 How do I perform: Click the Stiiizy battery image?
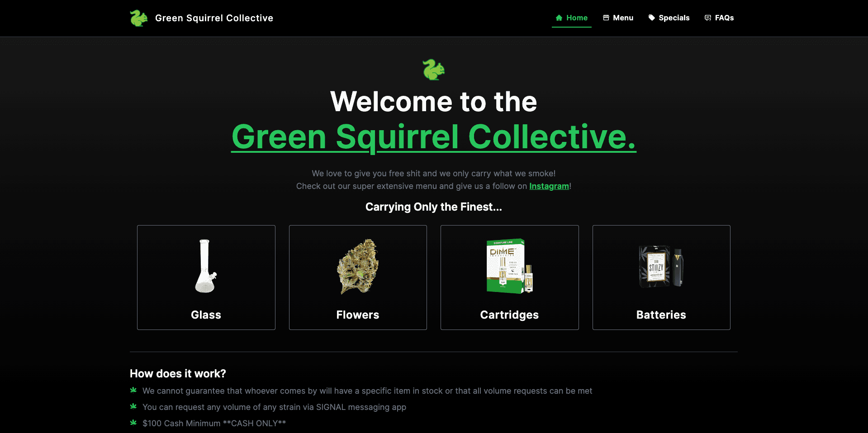[x=661, y=266]
